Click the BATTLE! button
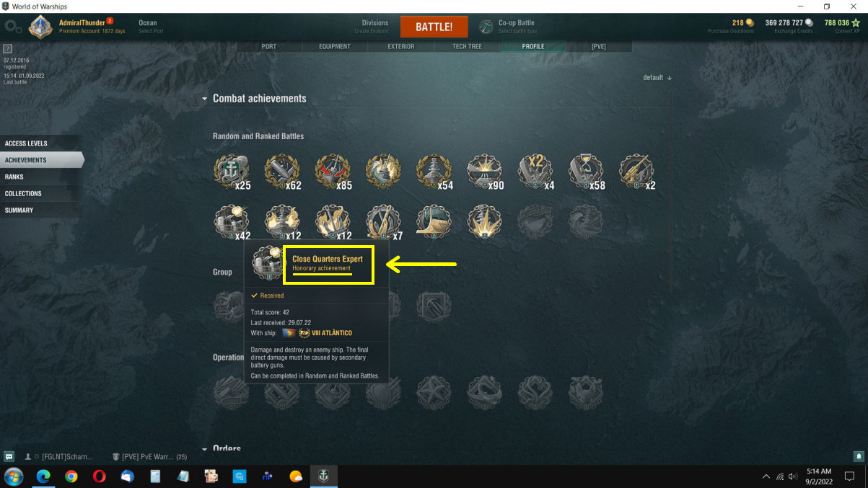The image size is (868, 488). coord(434,27)
